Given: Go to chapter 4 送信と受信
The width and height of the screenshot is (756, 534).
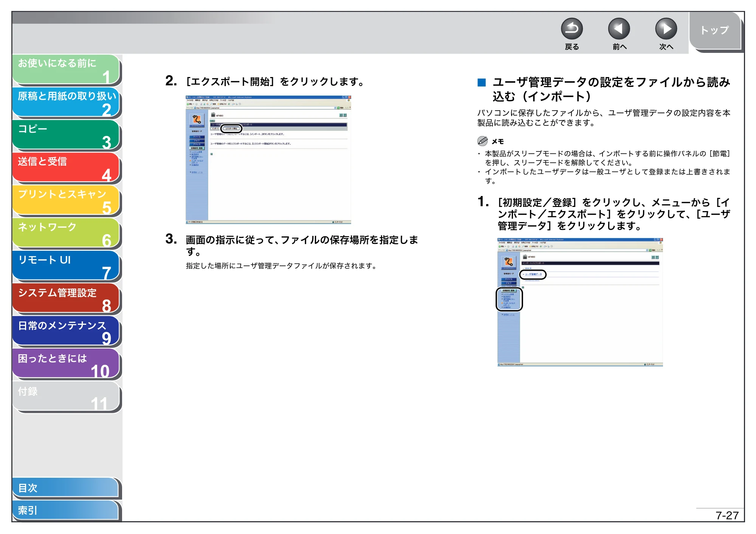Looking at the screenshot, I should pos(67,168).
